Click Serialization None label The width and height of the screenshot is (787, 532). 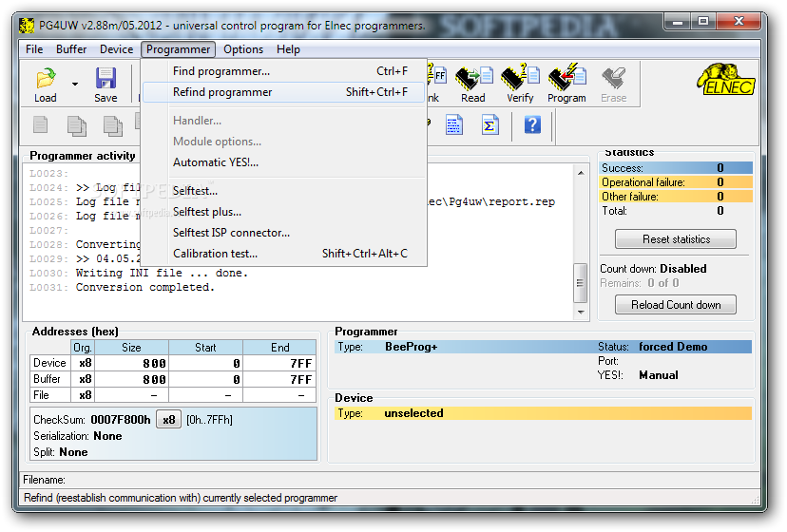78,436
